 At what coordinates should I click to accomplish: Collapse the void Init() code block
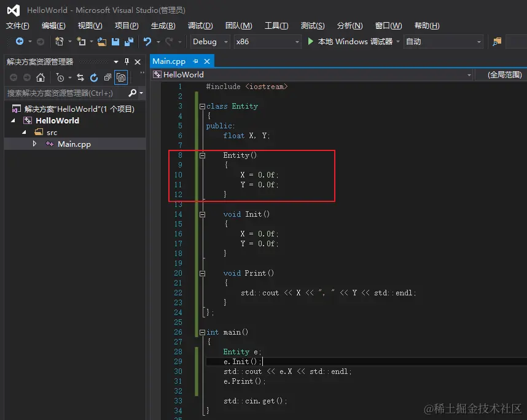pyautogui.click(x=202, y=214)
